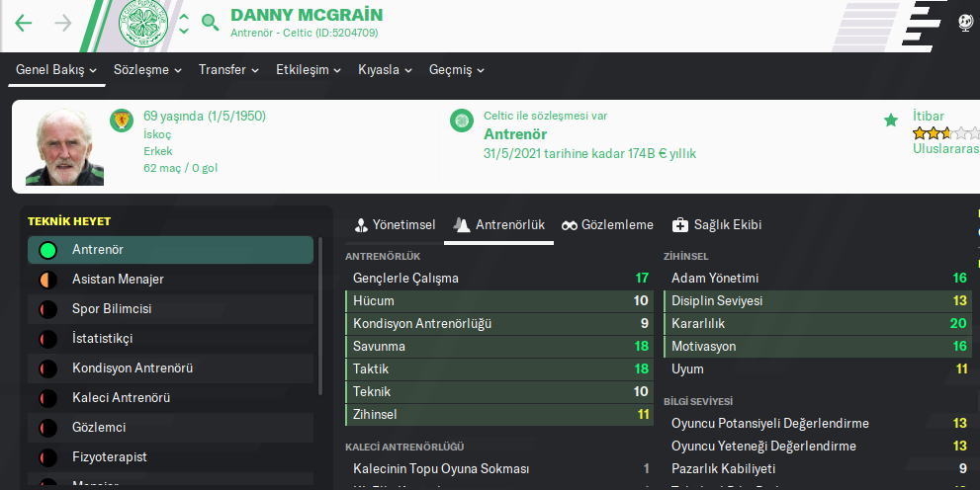Click the Scotland national badge icon
Image resolution: width=980 pixels, height=490 pixels.
click(122, 122)
